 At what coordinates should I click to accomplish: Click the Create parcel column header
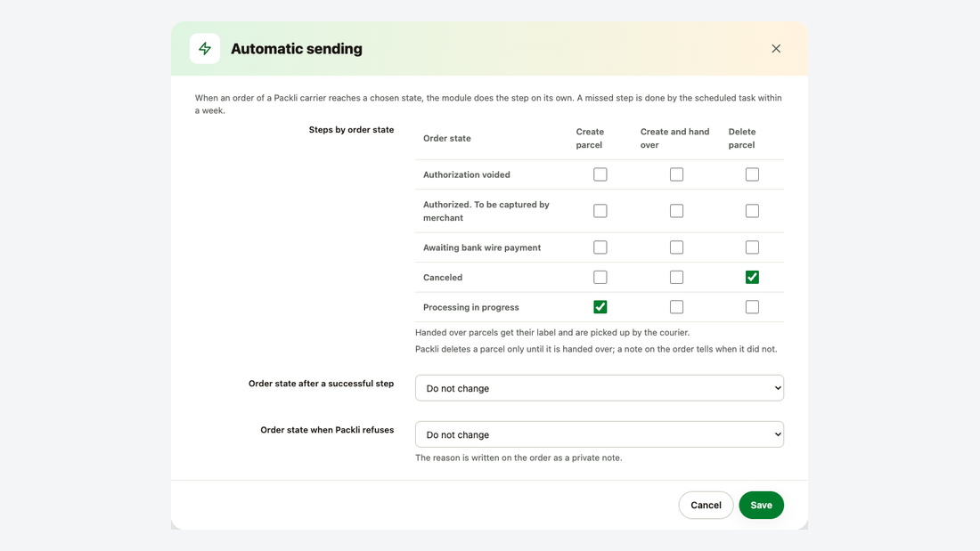click(590, 138)
